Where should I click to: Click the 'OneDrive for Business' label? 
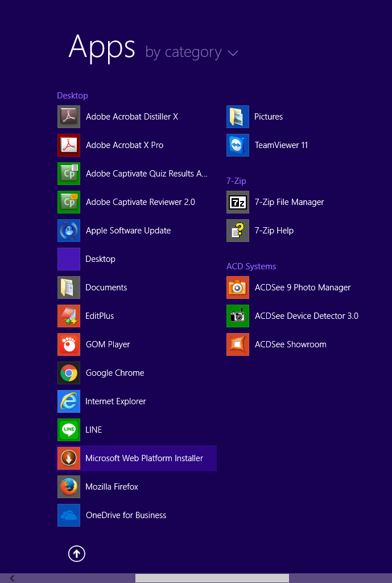126,515
